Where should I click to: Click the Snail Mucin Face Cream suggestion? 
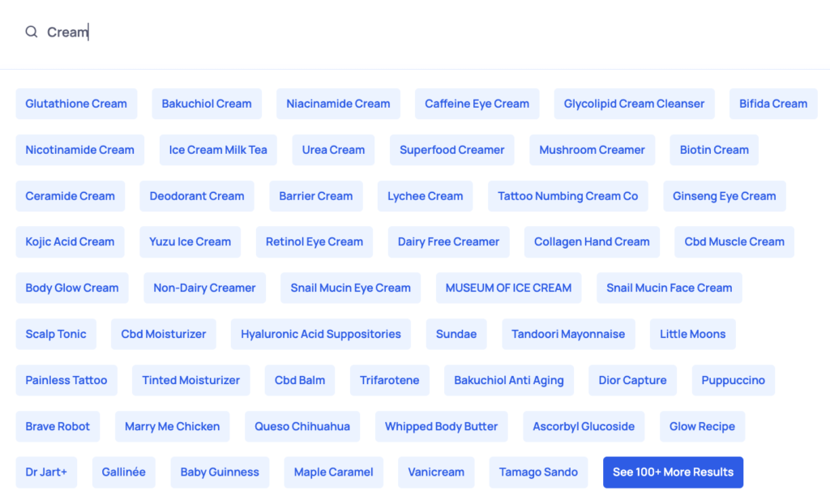670,288
